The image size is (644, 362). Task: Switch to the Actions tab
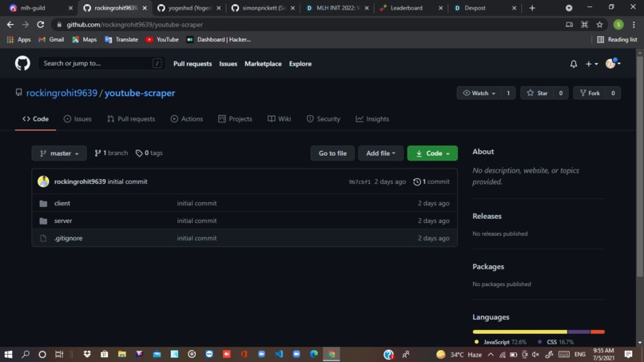click(x=186, y=119)
